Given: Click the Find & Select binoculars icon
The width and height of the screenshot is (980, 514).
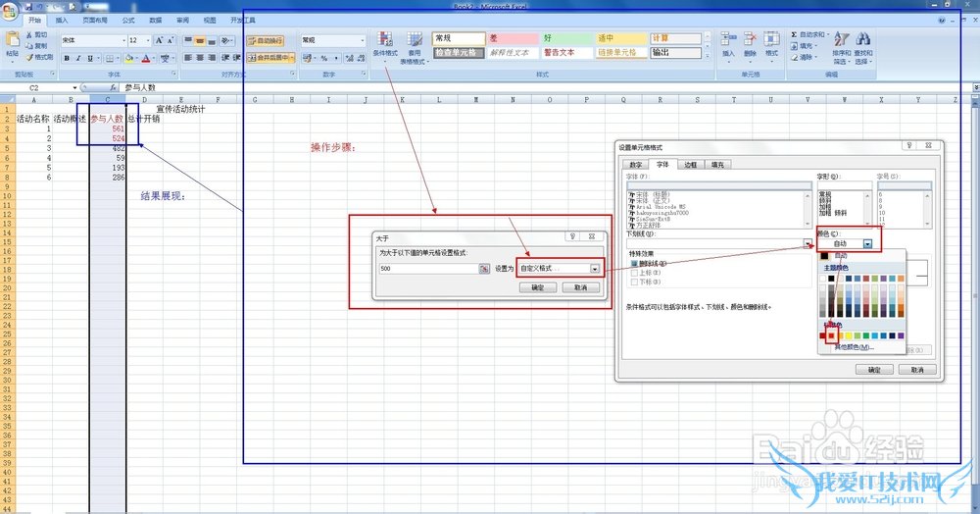Looking at the screenshot, I should tap(863, 46).
